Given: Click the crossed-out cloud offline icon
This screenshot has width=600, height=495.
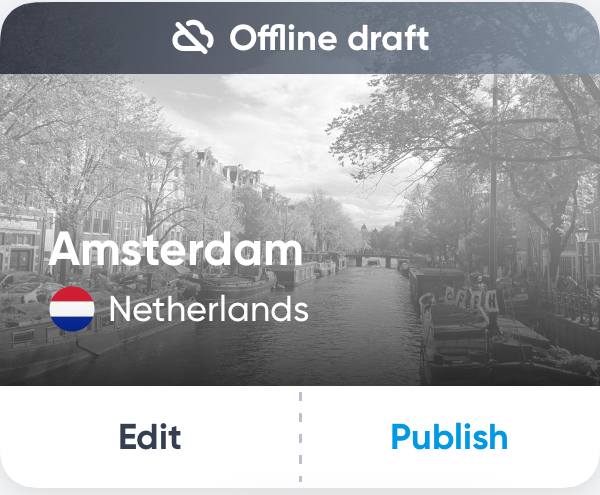Looking at the screenshot, I should (x=192, y=37).
